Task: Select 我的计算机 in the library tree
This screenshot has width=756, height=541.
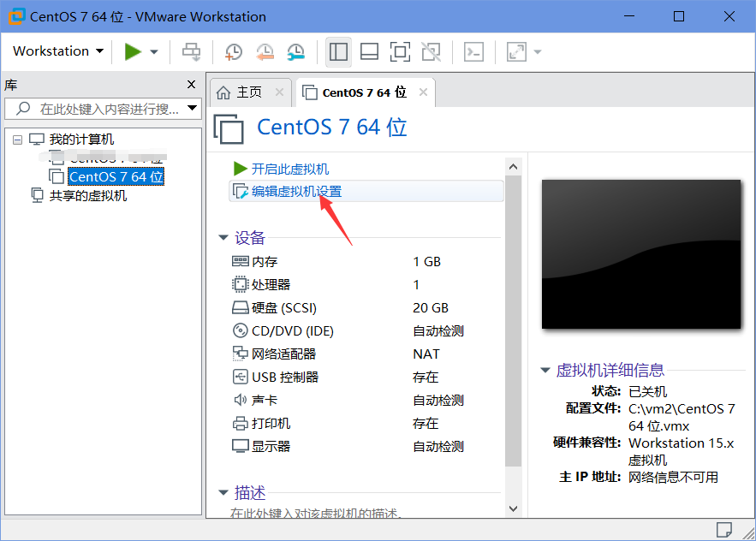Action: 81,140
